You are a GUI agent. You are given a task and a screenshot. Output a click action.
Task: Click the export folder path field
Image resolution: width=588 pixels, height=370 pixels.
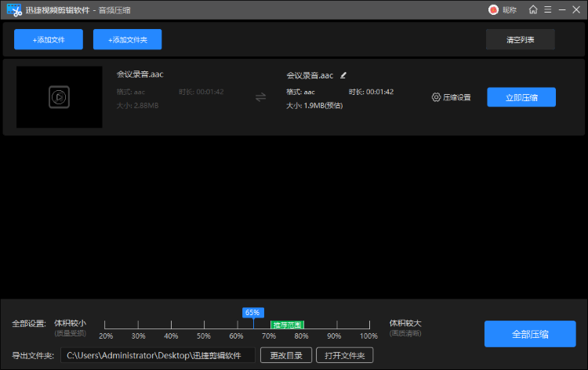coord(158,356)
